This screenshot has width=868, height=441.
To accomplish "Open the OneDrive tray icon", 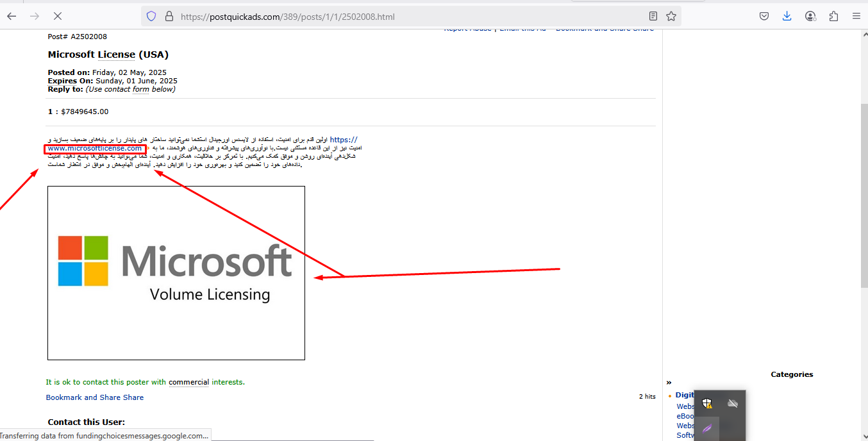I will (733, 403).
